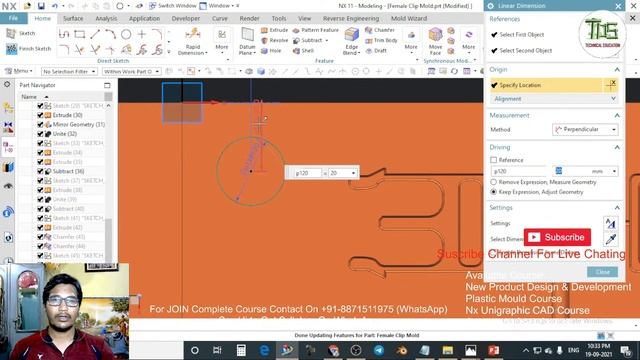640x360 pixels.
Task: Switch to the Mold Wizard tab
Action: (x=409, y=18)
